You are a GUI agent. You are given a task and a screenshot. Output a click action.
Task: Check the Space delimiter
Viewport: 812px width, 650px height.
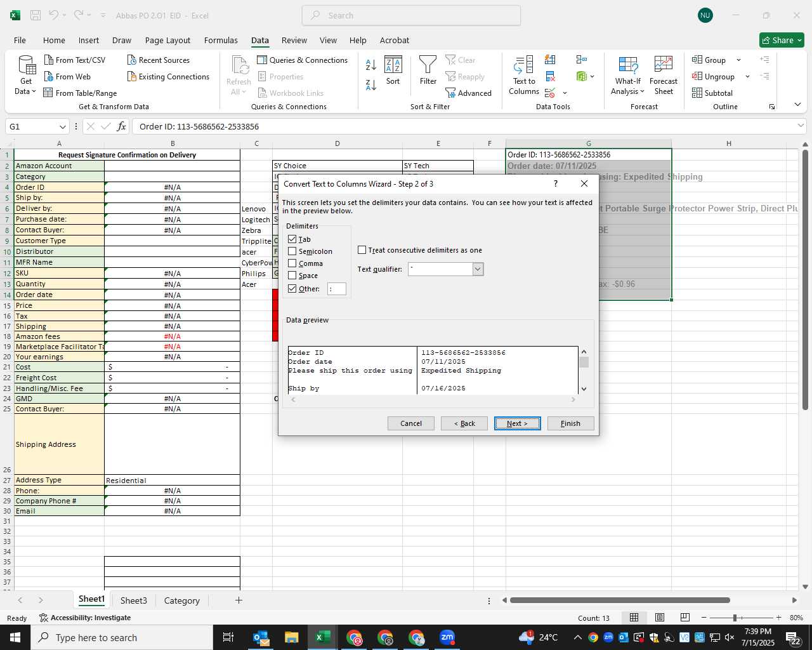coord(292,275)
